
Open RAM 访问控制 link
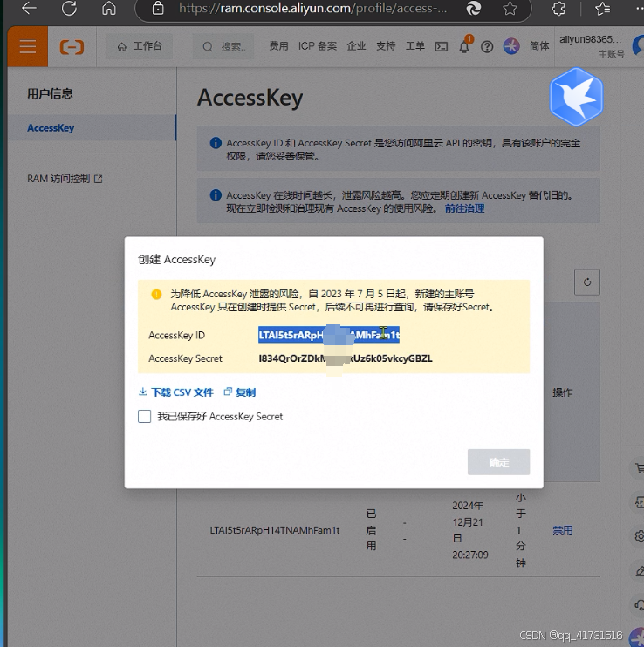[x=65, y=179]
